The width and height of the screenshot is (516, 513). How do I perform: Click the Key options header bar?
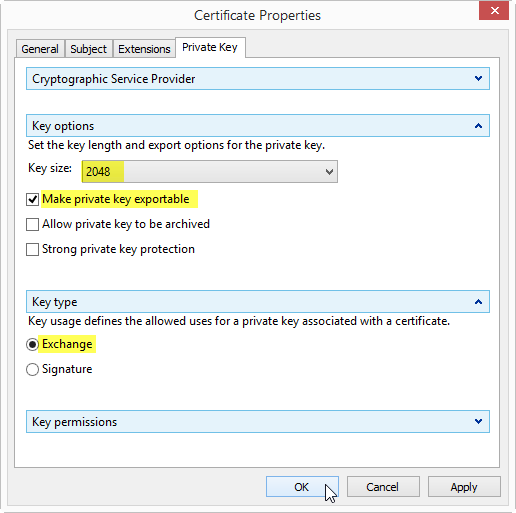[258, 126]
